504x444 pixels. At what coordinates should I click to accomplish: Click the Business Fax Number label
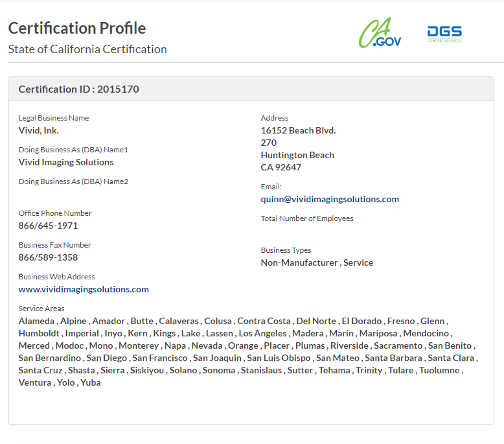[x=54, y=245]
